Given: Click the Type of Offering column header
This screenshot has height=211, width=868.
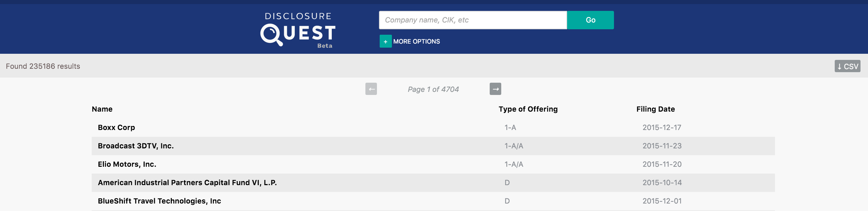Looking at the screenshot, I should coord(528,109).
